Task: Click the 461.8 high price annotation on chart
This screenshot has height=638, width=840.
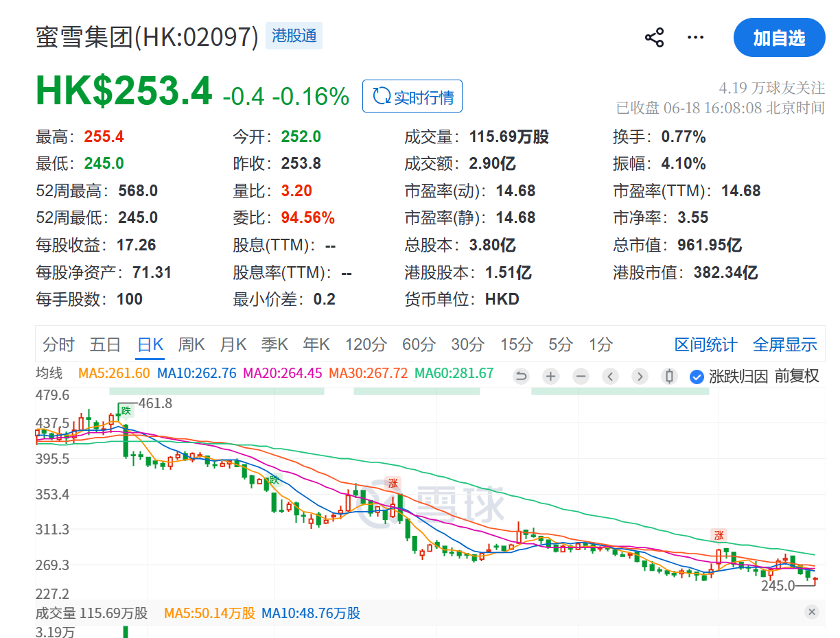Action: 156,403
